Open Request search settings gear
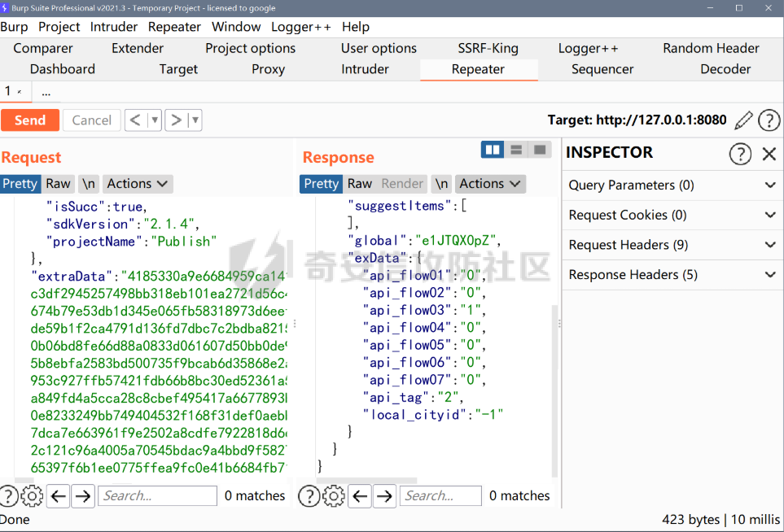 (33, 496)
